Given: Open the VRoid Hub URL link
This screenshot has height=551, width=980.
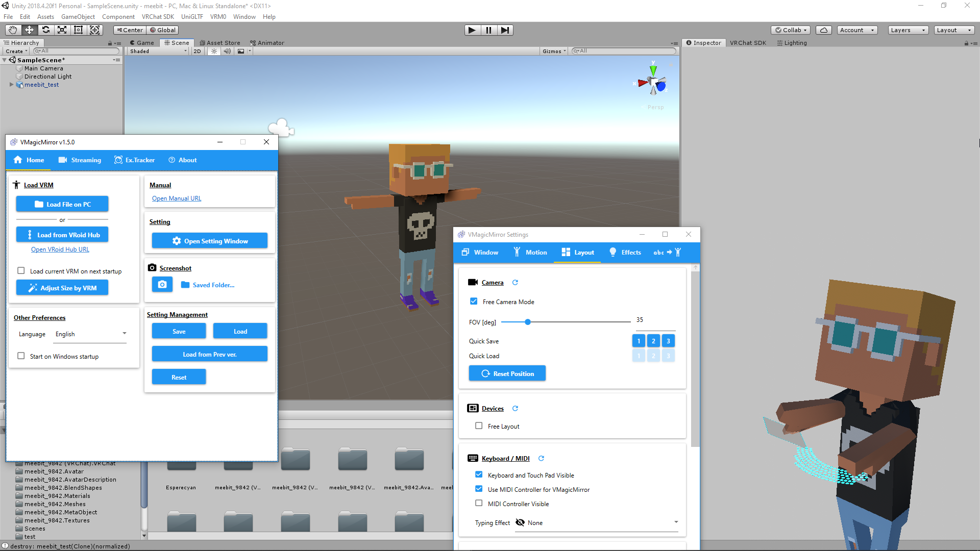Looking at the screenshot, I should (60, 249).
